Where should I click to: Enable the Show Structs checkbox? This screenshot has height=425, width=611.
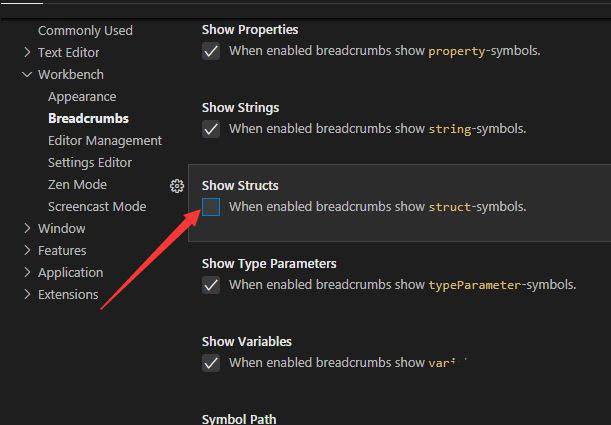pos(211,207)
